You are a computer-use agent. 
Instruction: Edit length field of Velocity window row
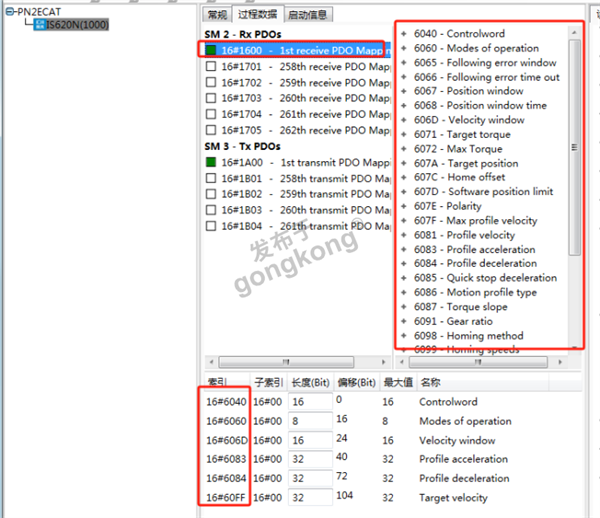tap(310, 440)
